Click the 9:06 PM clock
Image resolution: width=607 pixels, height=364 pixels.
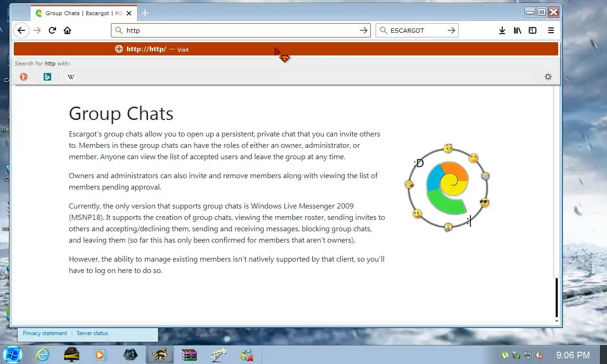(573, 355)
